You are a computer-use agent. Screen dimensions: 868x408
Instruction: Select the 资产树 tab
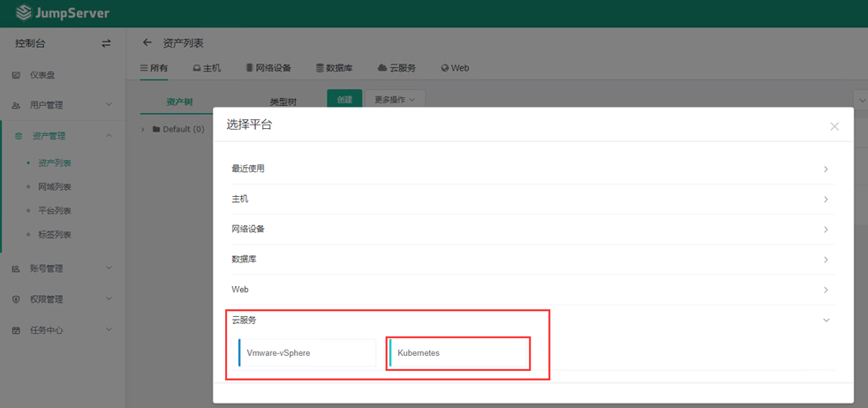point(179,102)
